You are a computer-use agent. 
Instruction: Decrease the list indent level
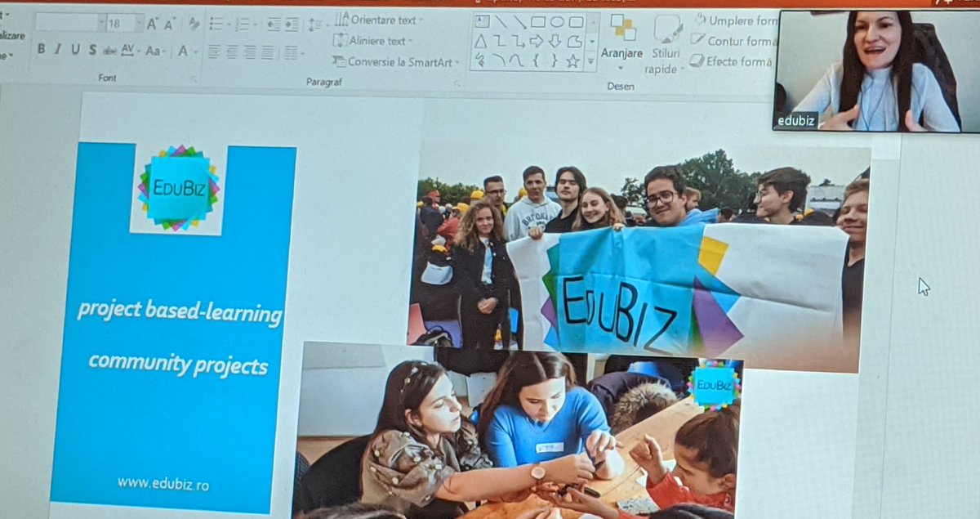point(274,25)
